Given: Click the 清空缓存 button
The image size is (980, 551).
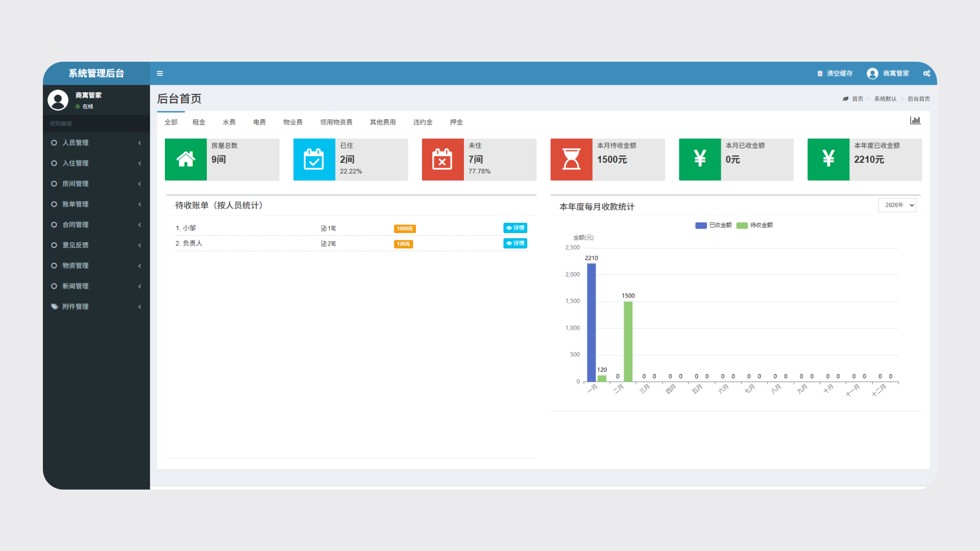Looking at the screenshot, I should coord(835,73).
